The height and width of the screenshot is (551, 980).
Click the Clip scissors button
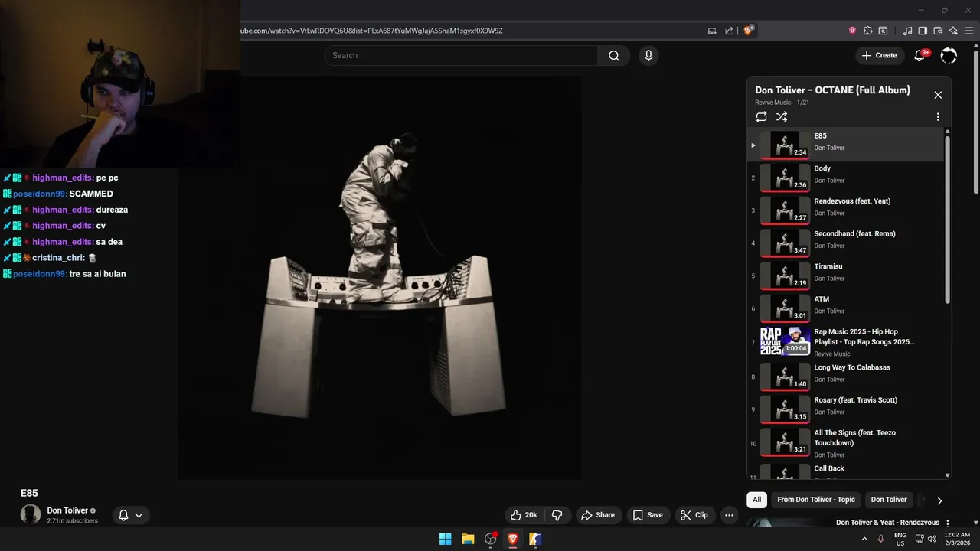tap(694, 515)
